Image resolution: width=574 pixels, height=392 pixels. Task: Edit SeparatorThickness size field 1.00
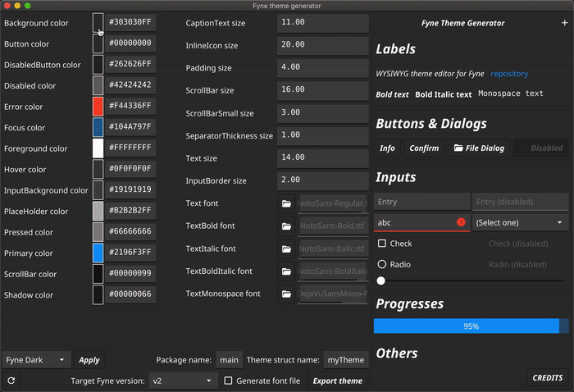[x=323, y=135]
